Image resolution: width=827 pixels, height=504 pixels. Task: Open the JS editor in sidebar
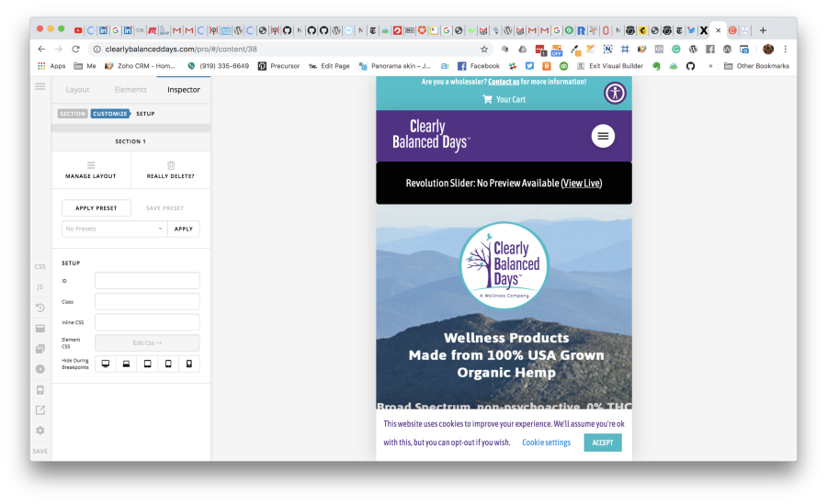coord(40,286)
